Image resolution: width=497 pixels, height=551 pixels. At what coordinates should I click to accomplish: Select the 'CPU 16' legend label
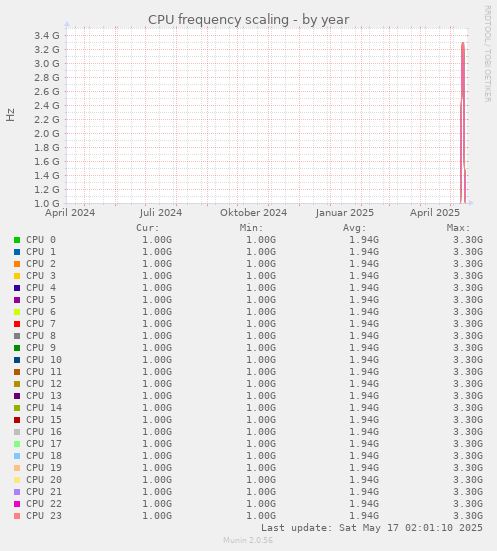point(44,432)
